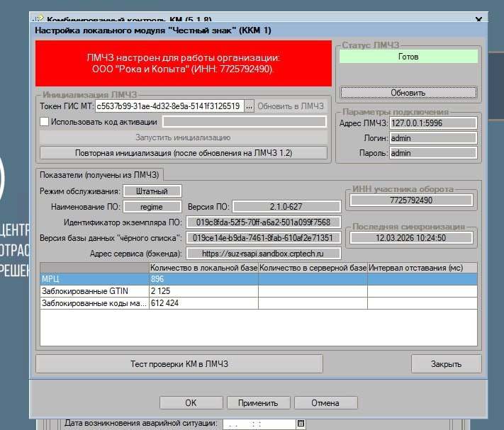This screenshot has width=504, height=430.
Task: Click the version 2.1.0-627 field
Action: pos(286,206)
